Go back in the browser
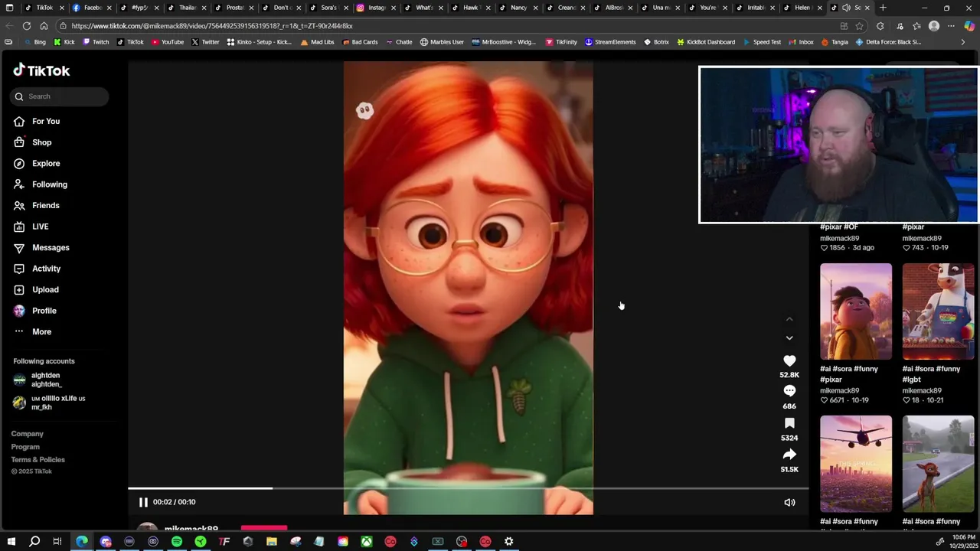This screenshot has height=551, width=980. (9, 26)
